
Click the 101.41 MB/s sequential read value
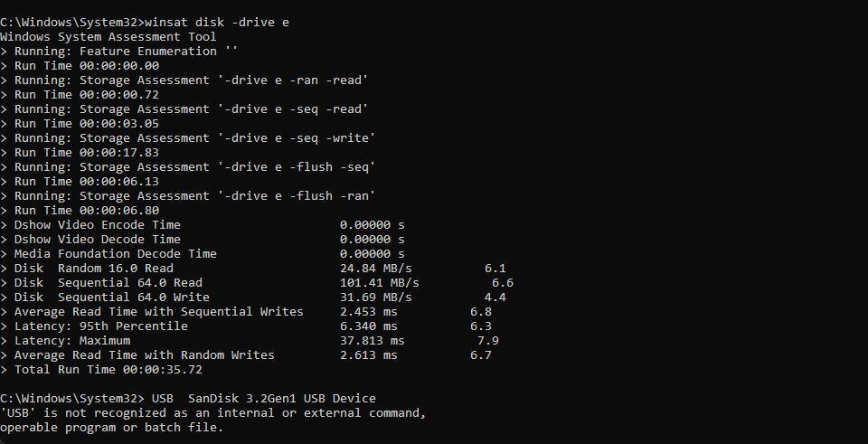(379, 283)
